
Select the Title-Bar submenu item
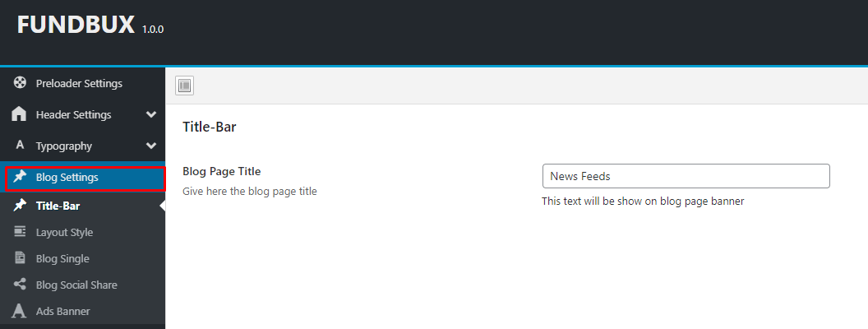click(x=82, y=206)
